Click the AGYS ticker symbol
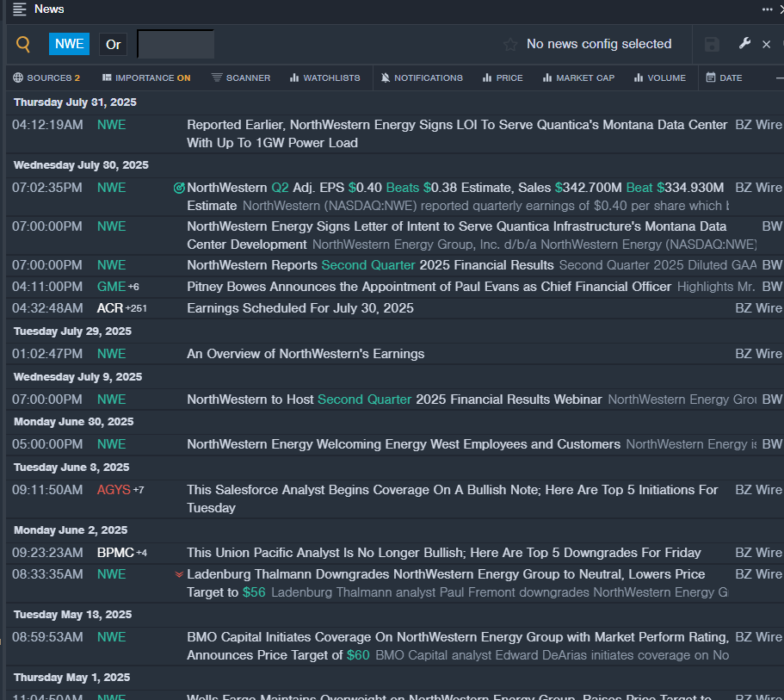 coord(114,490)
